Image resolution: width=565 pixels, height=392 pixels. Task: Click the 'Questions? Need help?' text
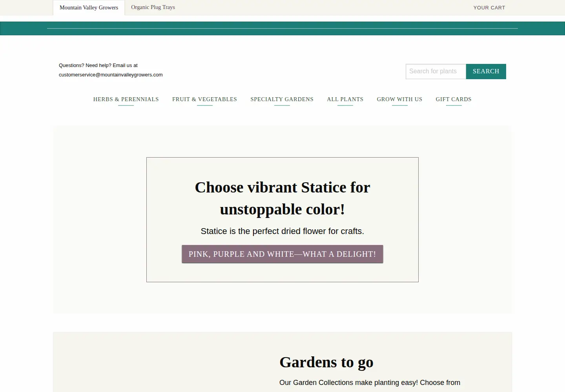coord(85,65)
